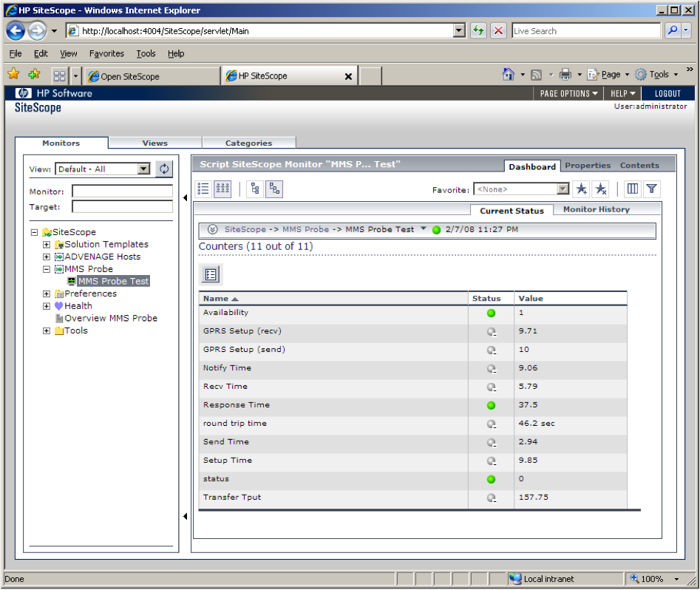Expand the Health tree node
Viewport: 700px width, 590px height.
coord(46,306)
